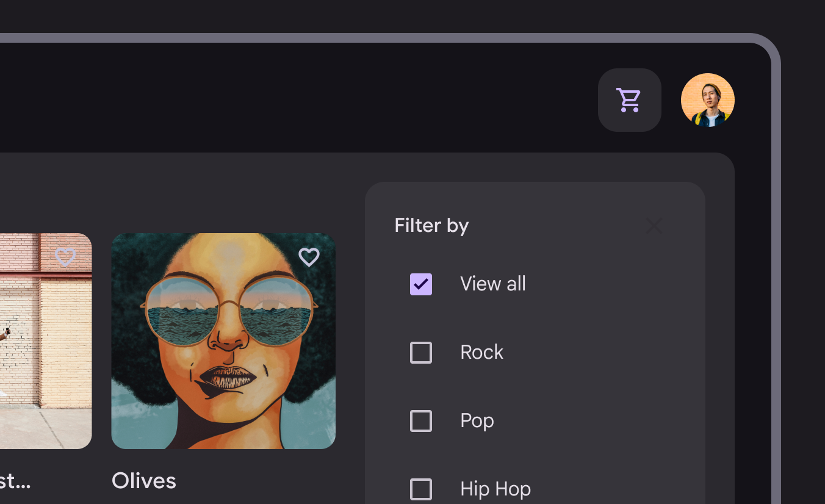Click the sunglasses on the Olives artwork

point(229,310)
